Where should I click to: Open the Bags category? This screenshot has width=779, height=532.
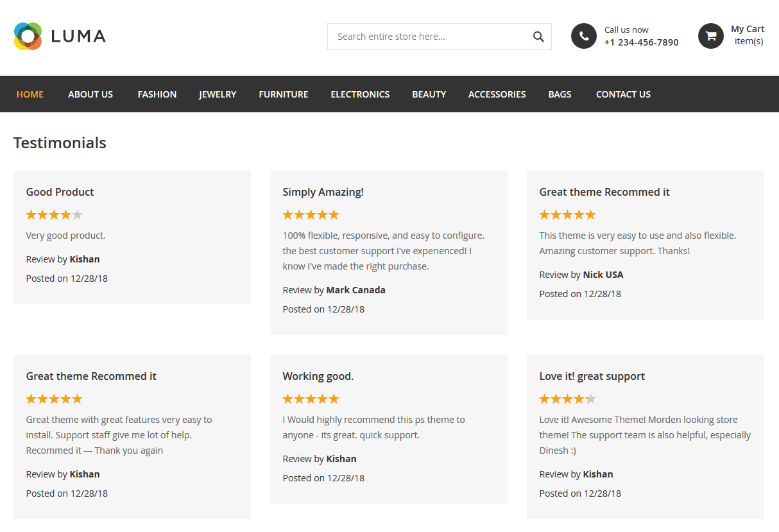pos(560,94)
